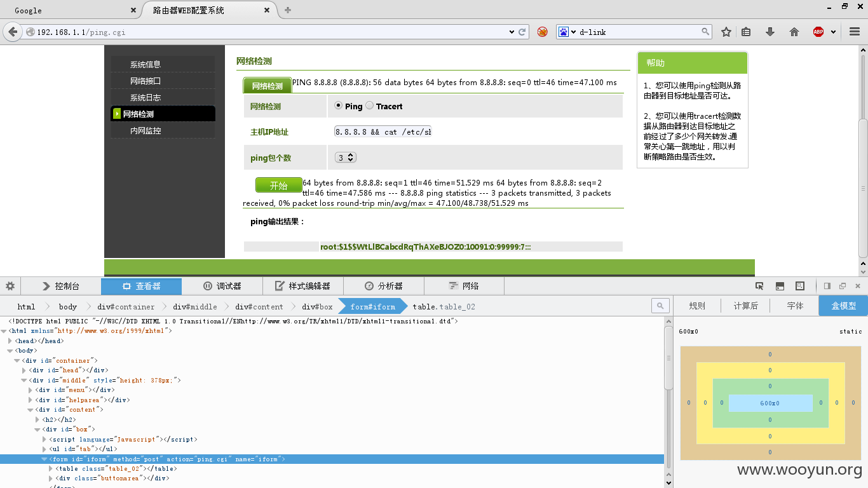Open the 规则 sidebar tab
This screenshot has height=488, width=868.
tap(697, 306)
